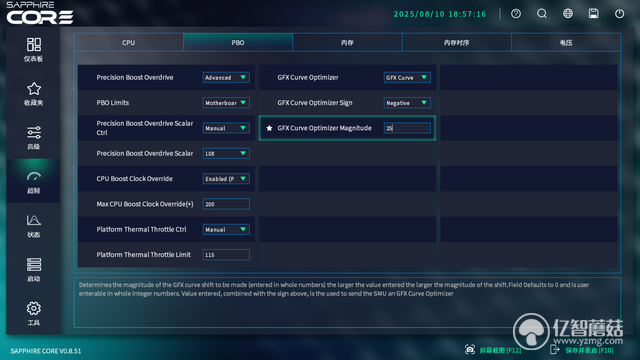
Task: Click the power icon in header
Action: 620,14
